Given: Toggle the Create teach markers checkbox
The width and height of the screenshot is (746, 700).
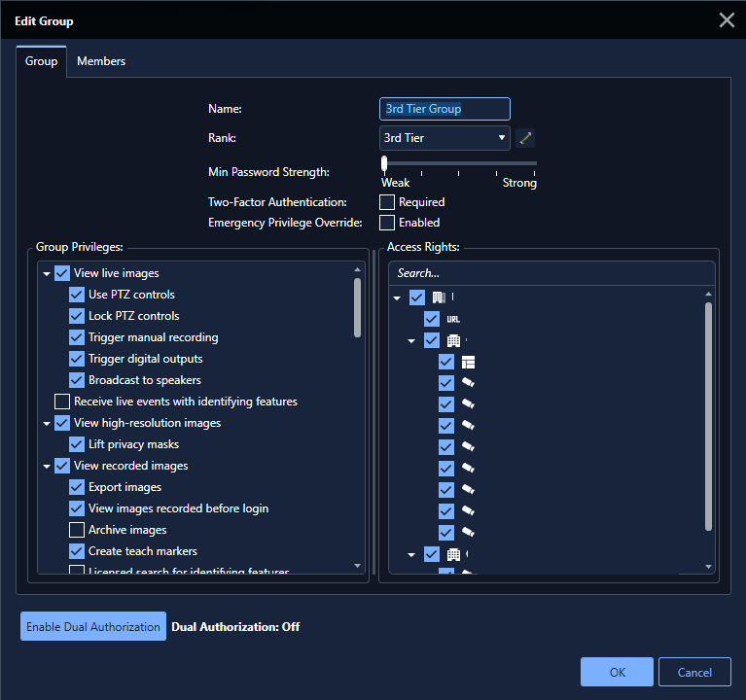Looking at the screenshot, I should pos(77,551).
